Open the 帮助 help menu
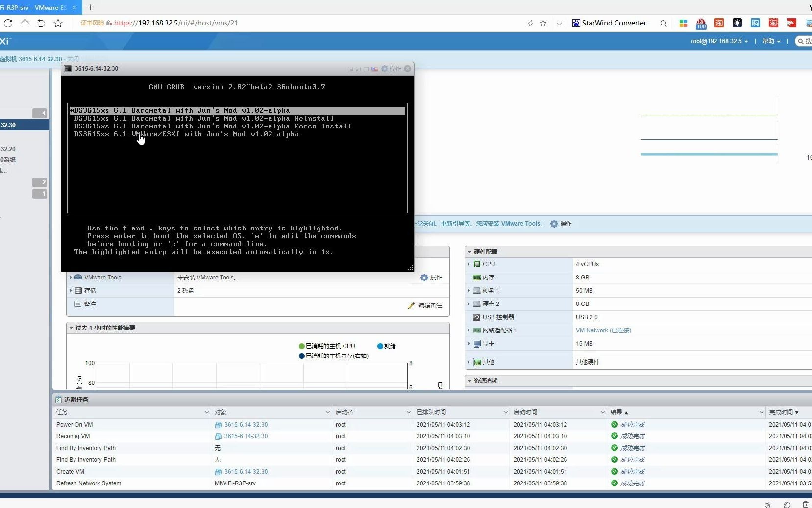812x508 pixels. 771,41
